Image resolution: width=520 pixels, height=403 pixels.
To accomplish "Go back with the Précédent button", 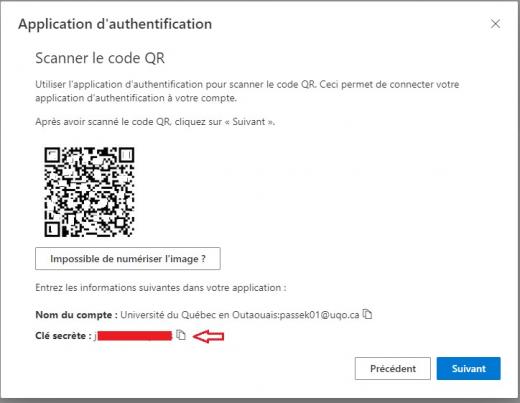I will click(x=393, y=368).
